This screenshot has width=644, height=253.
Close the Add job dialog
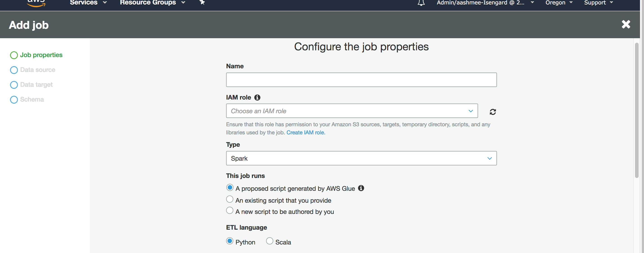point(626,24)
